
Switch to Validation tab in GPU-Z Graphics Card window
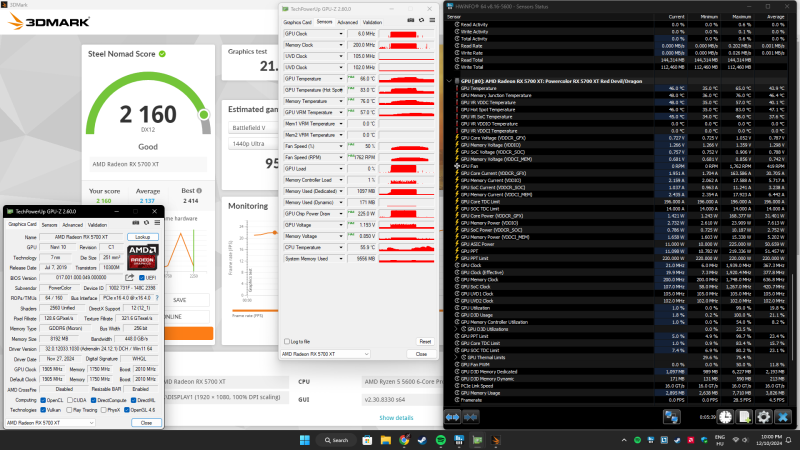coord(97,224)
